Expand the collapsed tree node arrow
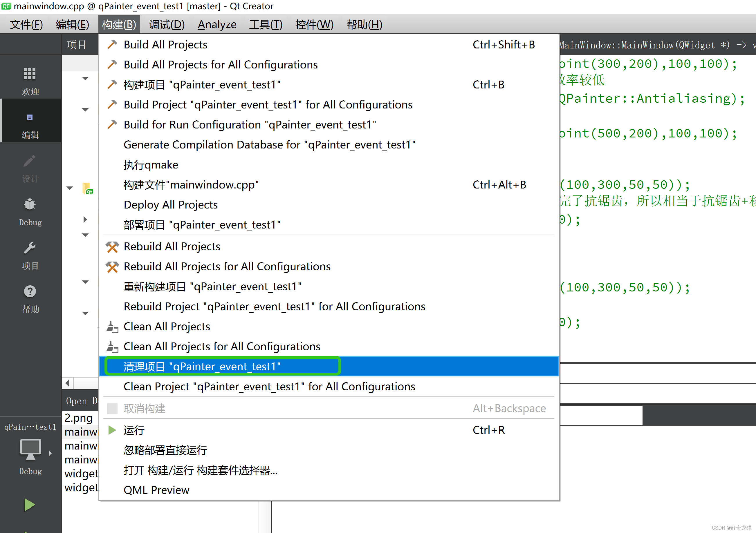 (85, 220)
